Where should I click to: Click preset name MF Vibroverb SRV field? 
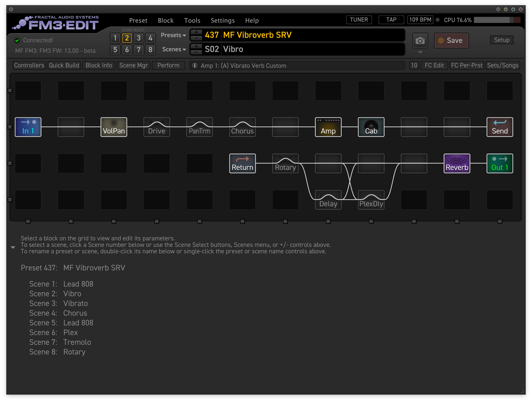(x=313, y=35)
